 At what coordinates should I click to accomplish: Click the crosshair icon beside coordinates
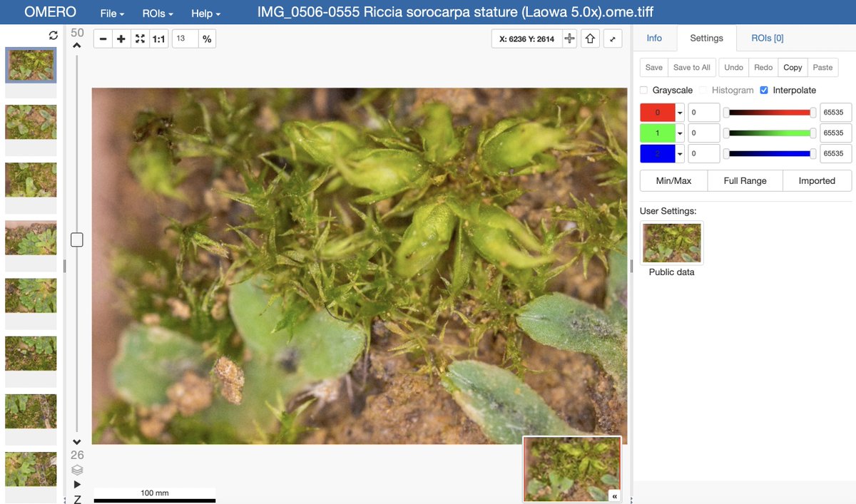pos(569,39)
